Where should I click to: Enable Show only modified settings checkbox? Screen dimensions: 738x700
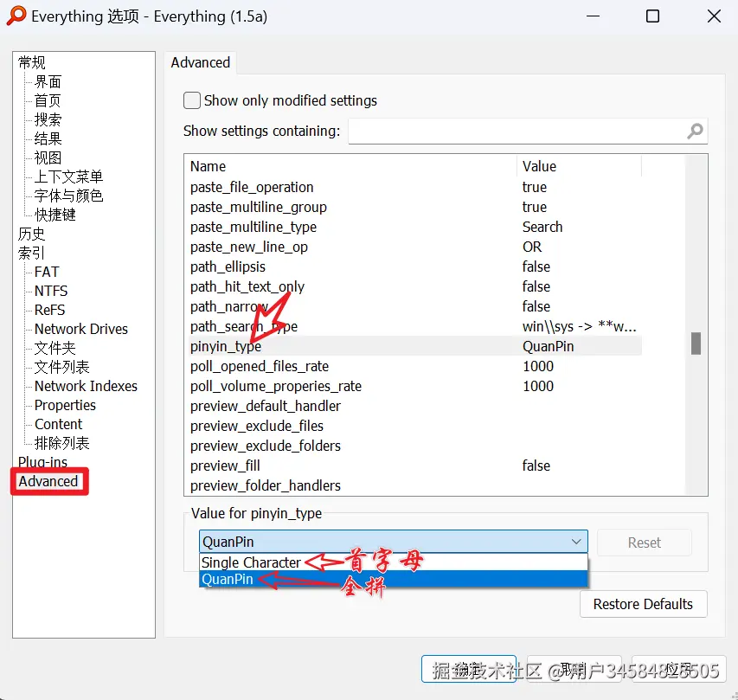(x=191, y=100)
